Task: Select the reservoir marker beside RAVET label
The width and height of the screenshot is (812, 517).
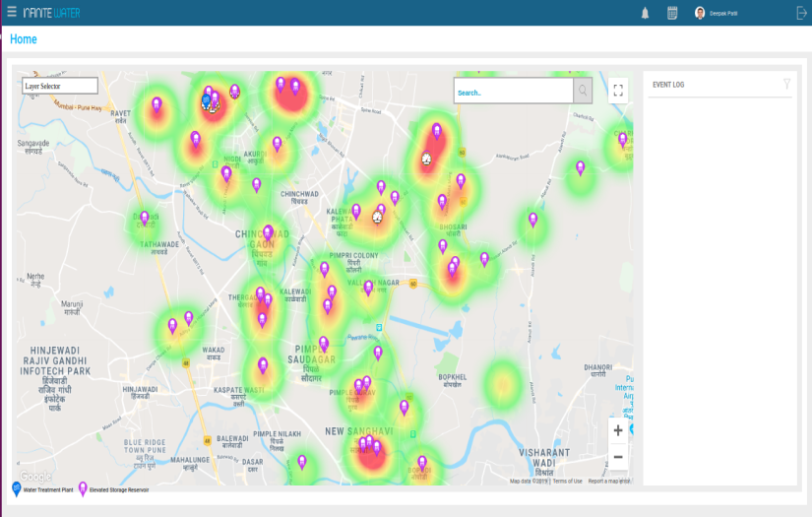Action: [x=156, y=105]
